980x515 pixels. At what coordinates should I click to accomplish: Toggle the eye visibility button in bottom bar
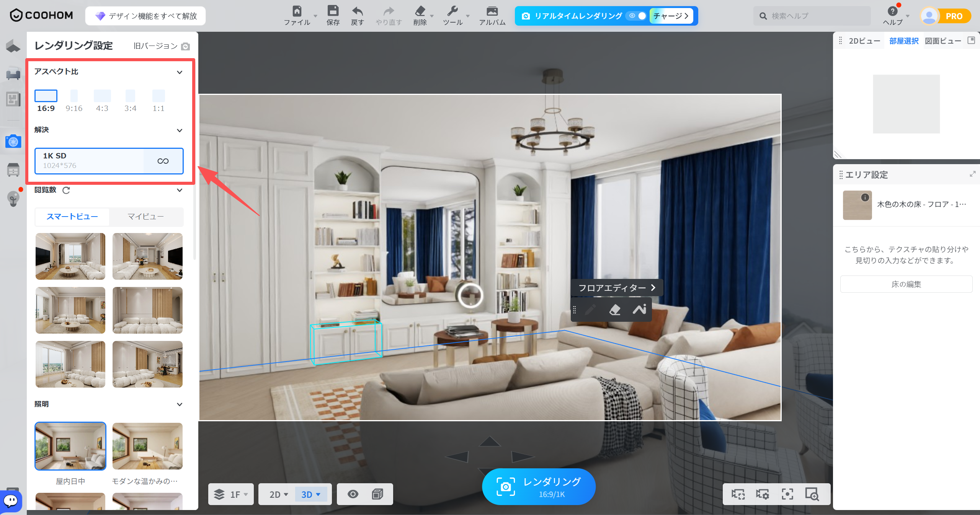pos(353,494)
